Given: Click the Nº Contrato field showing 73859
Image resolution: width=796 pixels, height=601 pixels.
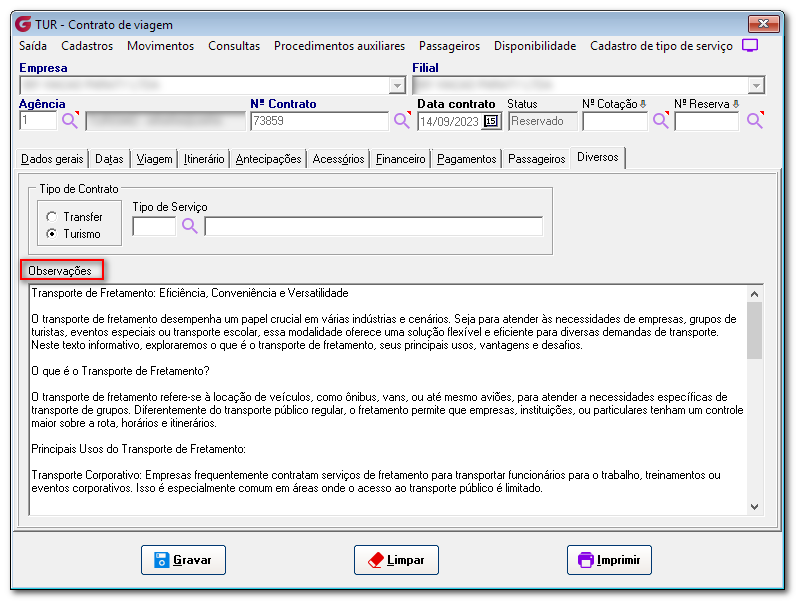Looking at the screenshot, I should click(x=319, y=121).
